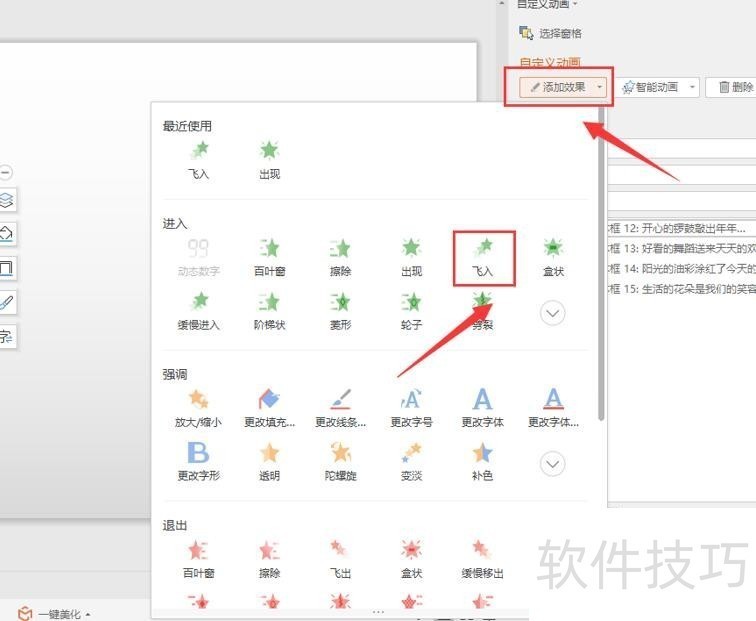Select animation item 13: 好看的舞蹈送来天天的
The width and height of the screenshot is (756, 621).
click(x=682, y=248)
